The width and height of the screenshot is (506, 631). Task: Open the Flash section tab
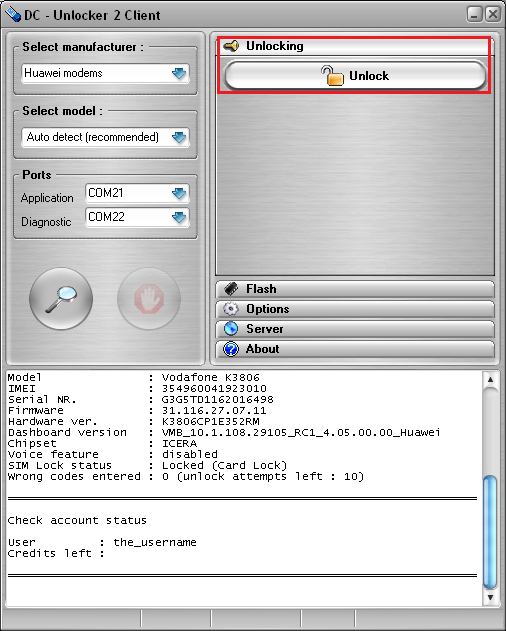point(355,289)
